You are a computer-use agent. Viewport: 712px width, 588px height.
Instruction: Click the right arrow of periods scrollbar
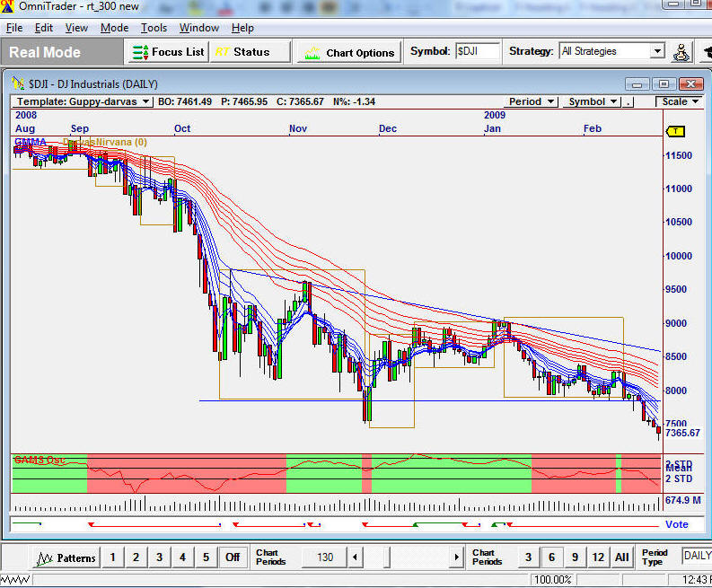[x=456, y=557]
